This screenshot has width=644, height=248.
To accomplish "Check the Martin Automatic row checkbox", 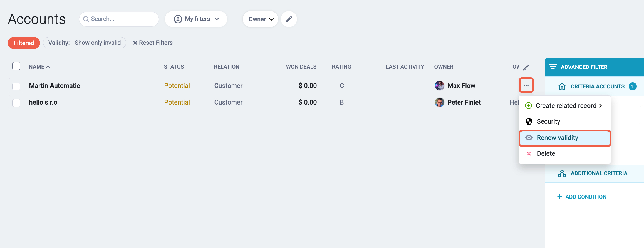I will (x=16, y=86).
